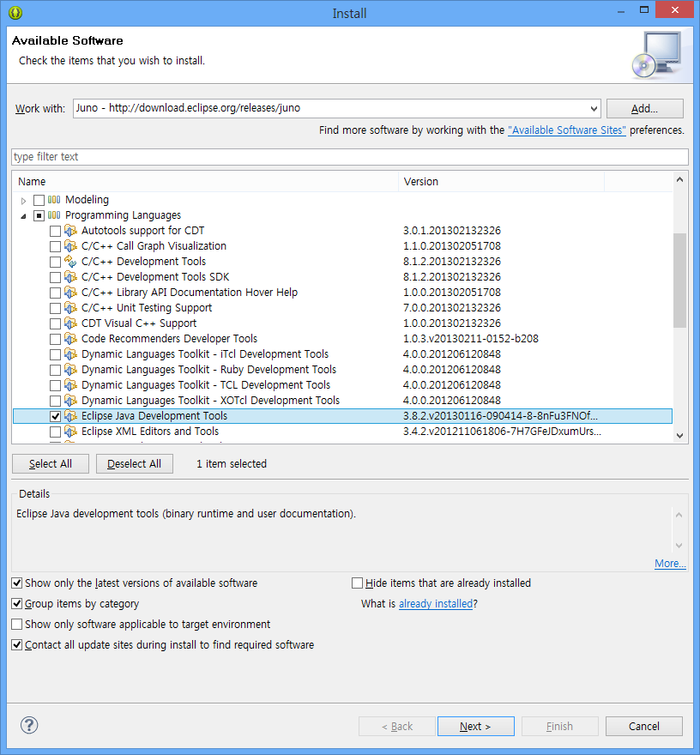Collapse the Programming Languages category

(x=23, y=216)
